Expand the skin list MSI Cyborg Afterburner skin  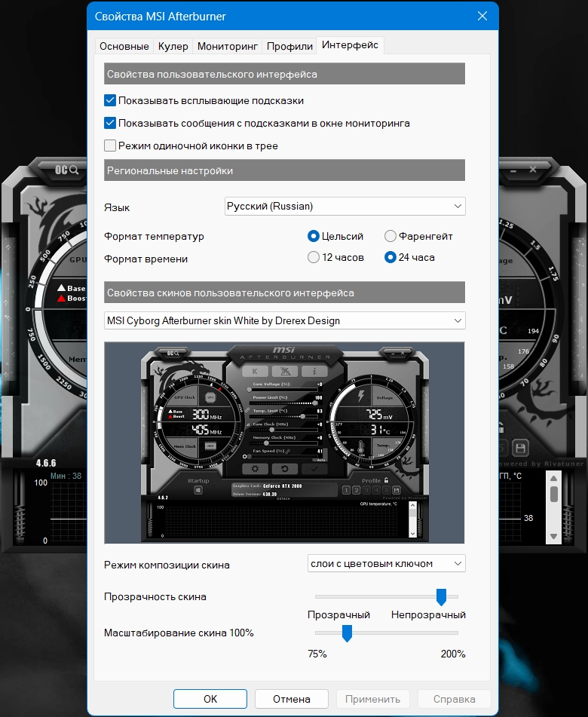click(x=284, y=320)
